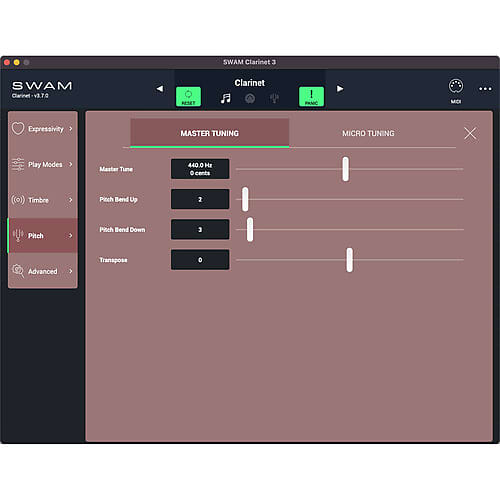Go to previous instrument with left arrow

(x=160, y=89)
